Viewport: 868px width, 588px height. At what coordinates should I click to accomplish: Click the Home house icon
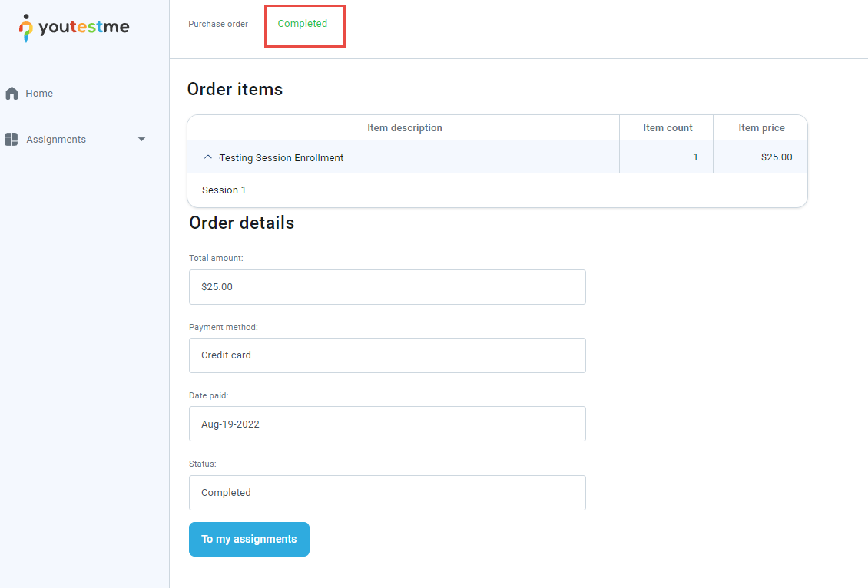coord(12,94)
